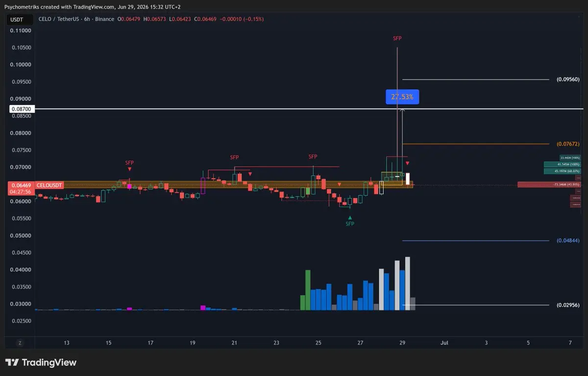Click the Z timezone icon bottom-left
Viewport: 588px width, 376px height.
pyautogui.click(x=20, y=343)
